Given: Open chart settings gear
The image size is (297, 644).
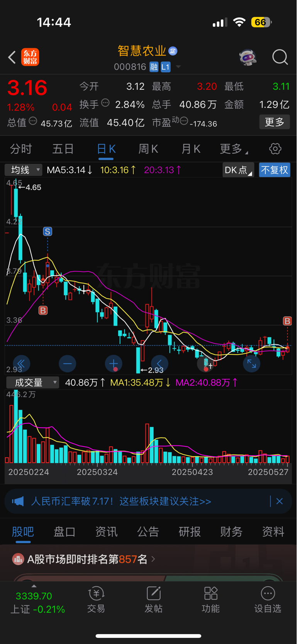Looking at the screenshot, I should (x=275, y=149).
